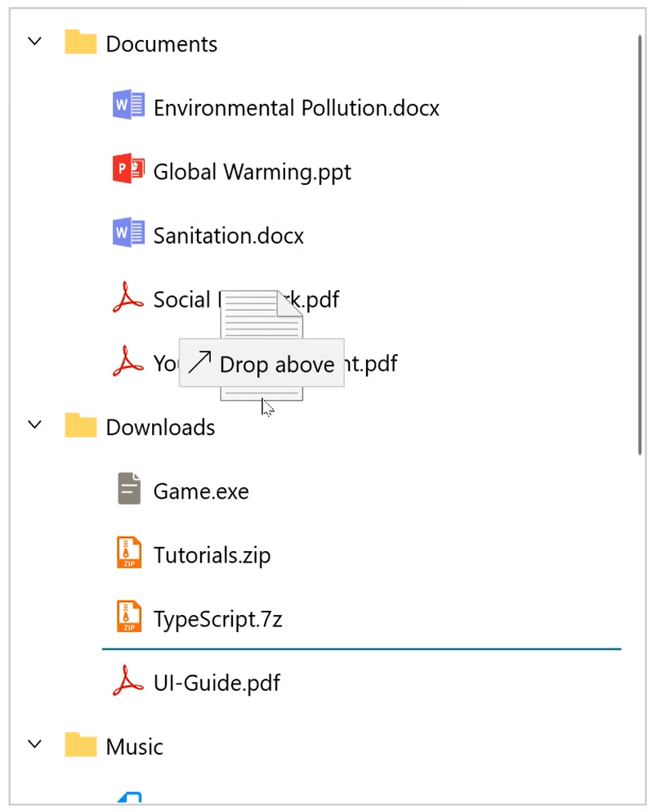Screen dimensions: 657x812
Task: Select Environmental Pollution.docx in the tree
Action: tap(296, 107)
